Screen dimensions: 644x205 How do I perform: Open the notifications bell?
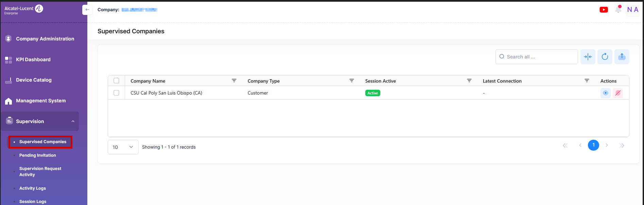click(x=618, y=10)
